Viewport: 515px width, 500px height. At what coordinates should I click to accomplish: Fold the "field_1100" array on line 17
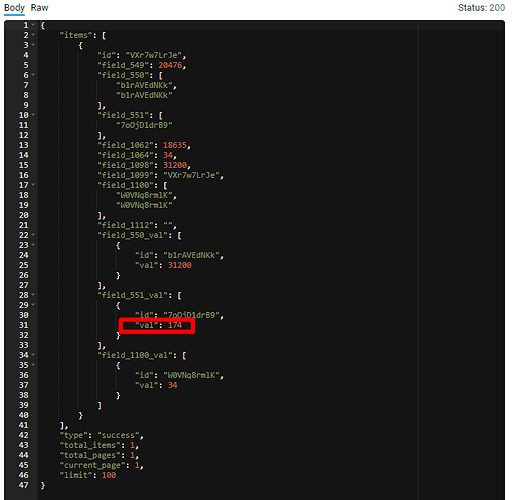click(33, 185)
